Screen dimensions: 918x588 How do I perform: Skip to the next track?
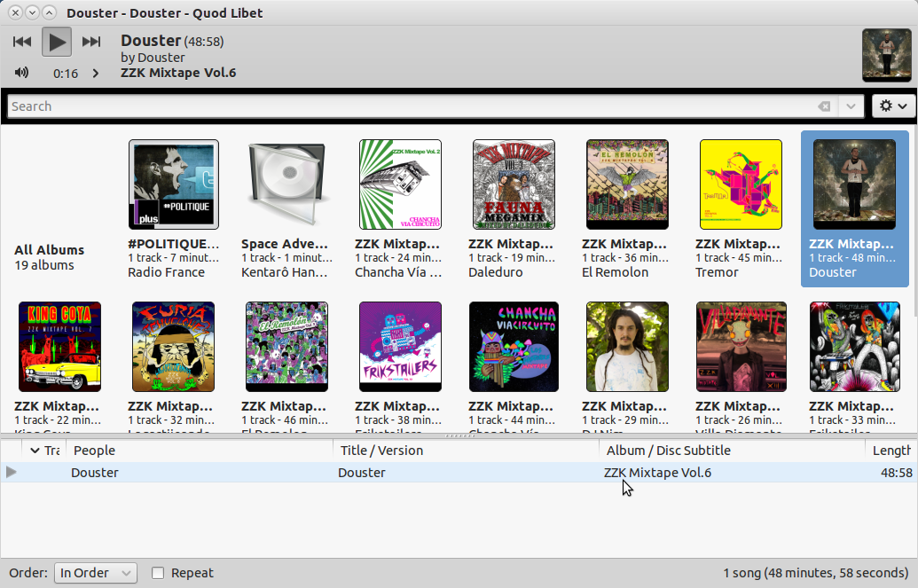coord(90,42)
